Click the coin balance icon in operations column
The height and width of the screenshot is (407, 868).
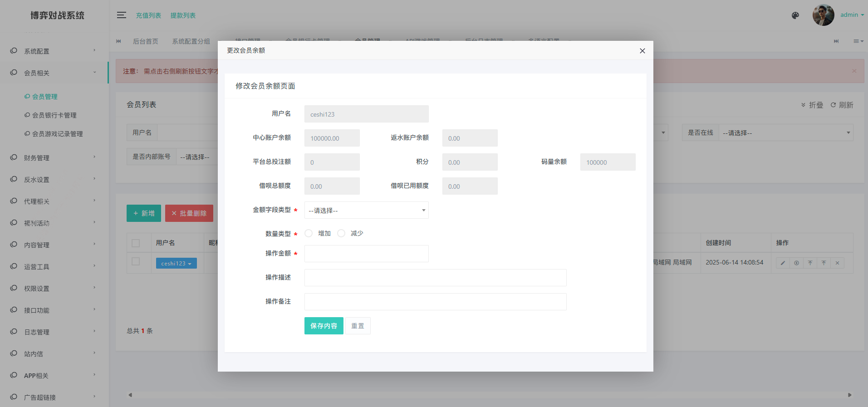tap(796, 263)
